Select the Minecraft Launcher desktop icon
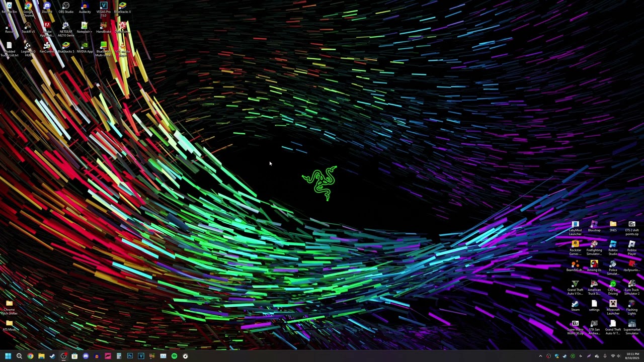644x362 pixels. pos(613,308)
